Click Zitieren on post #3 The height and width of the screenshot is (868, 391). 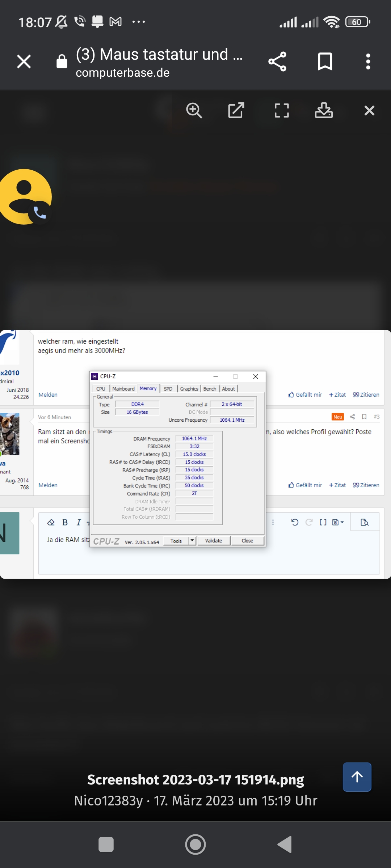click(366, 485)
